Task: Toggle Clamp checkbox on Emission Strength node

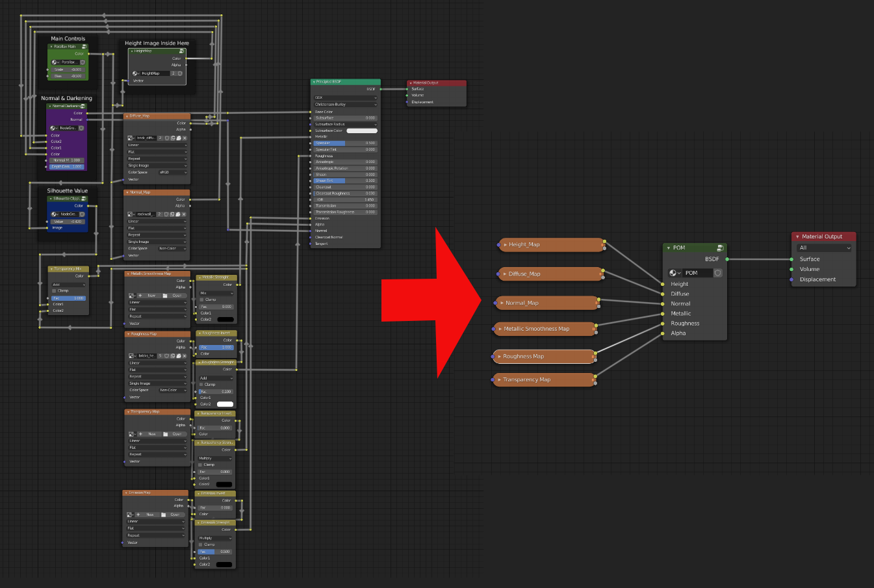Action: tap(201, 544)
